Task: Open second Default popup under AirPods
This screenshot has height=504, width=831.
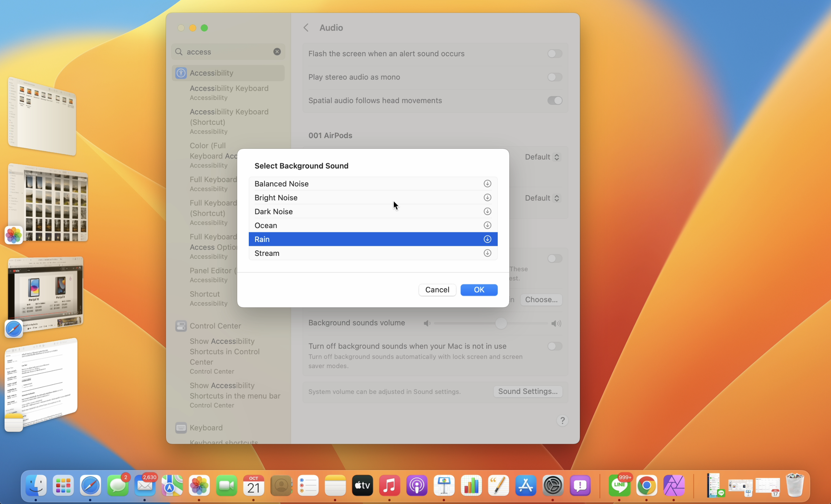Action: coord(542,198)
